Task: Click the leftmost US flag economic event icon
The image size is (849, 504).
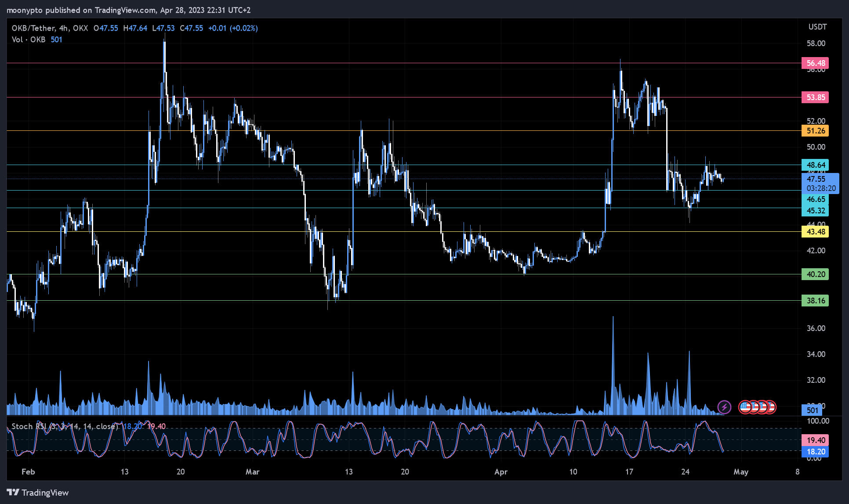Action: (745, 407)
